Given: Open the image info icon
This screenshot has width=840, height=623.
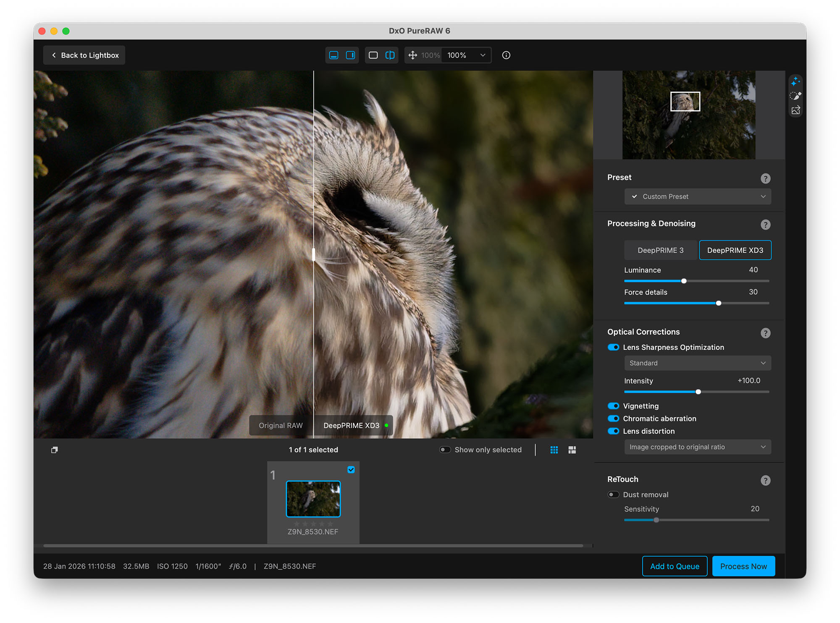Looking at the screenshot, I should 506,55.
